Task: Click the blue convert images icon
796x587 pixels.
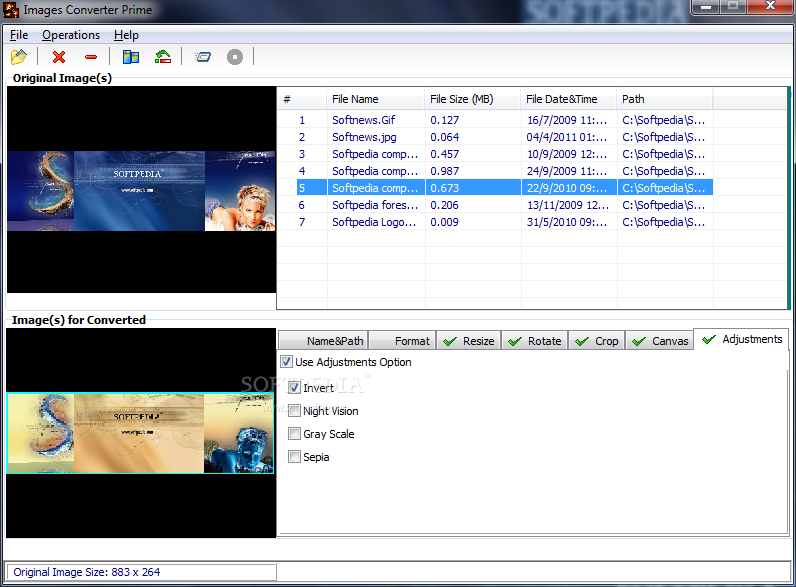Action: pos(203,57)
